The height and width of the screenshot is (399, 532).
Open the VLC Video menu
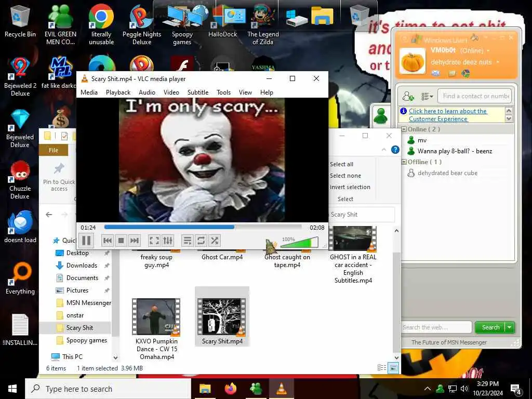pyautogui.click(x=171, y=92)
